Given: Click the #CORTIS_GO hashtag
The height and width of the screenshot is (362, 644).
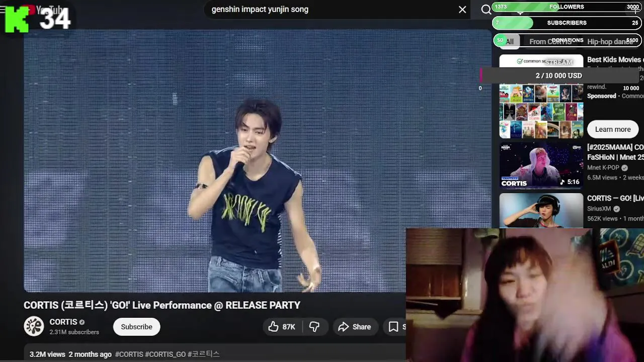Looking at the screenshot, I should [165, 354].
